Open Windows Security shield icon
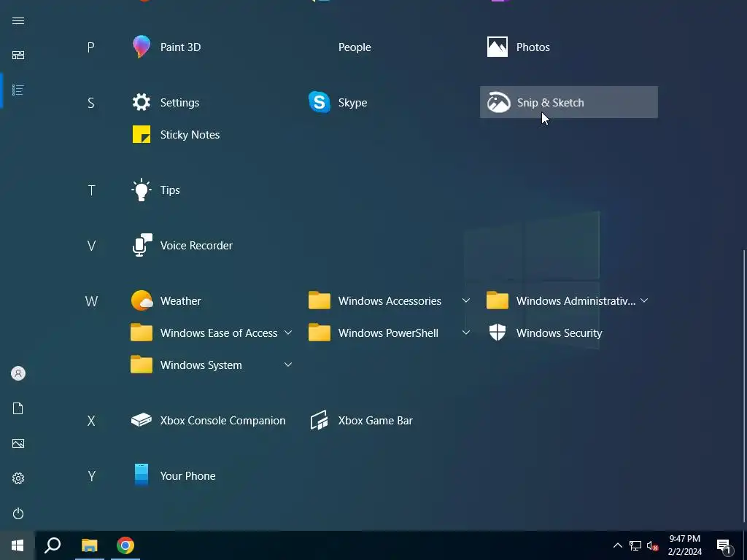 [498, 332]
